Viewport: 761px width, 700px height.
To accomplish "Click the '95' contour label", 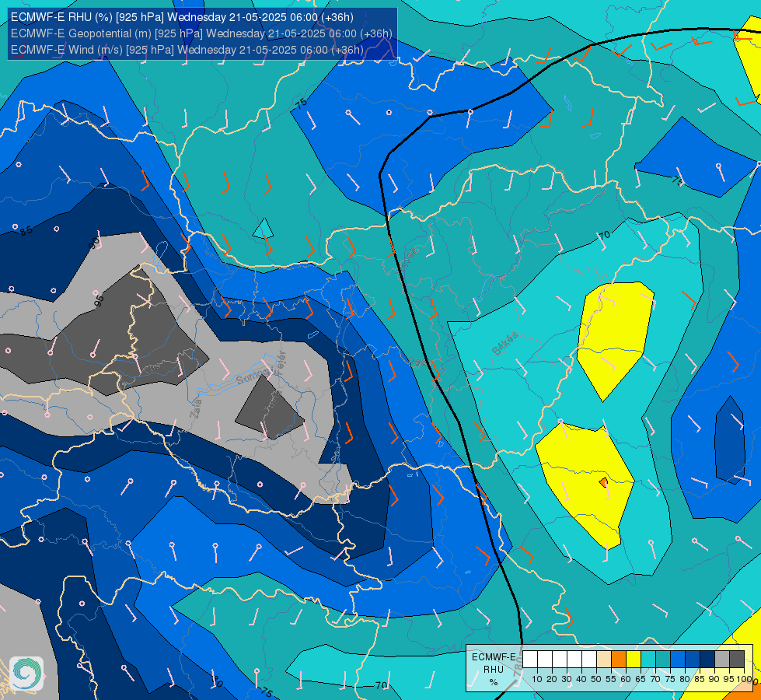I will (99, 301).
